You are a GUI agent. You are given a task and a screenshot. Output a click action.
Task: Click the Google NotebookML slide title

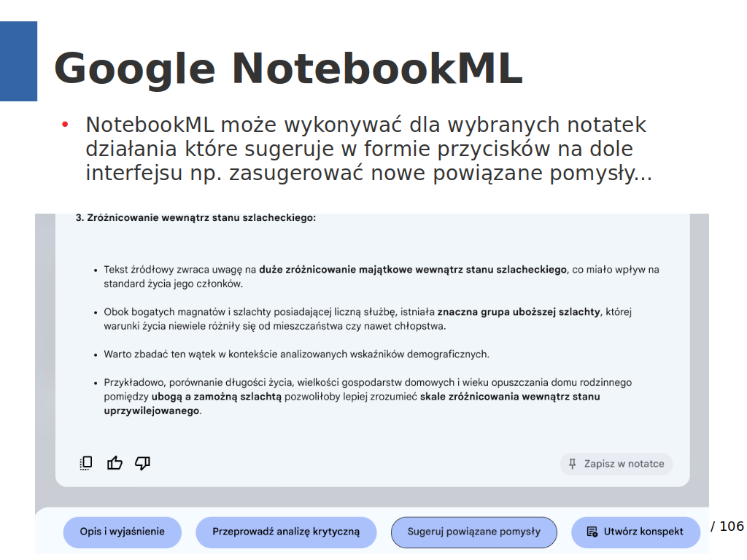pos(287,69)
